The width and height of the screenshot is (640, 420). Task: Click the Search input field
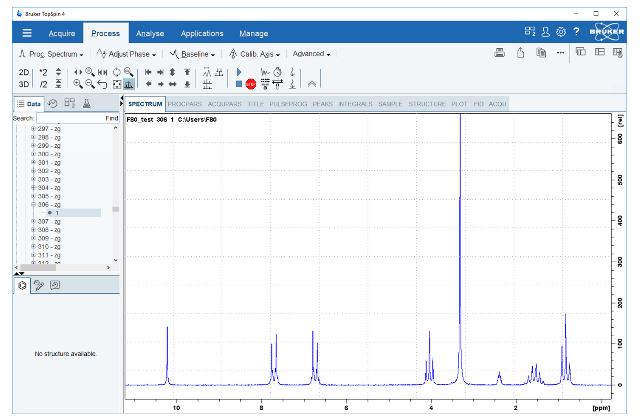click(68, 118)
